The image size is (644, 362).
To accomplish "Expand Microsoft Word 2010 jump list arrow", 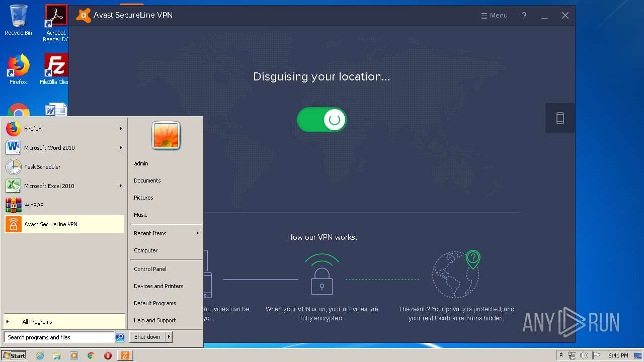I will (121, 148).
